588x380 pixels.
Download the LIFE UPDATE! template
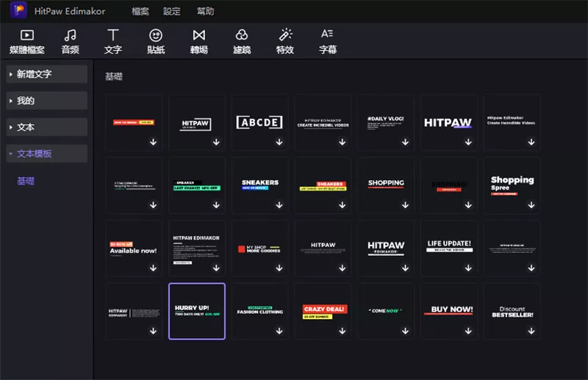click(x=468, y=268)
